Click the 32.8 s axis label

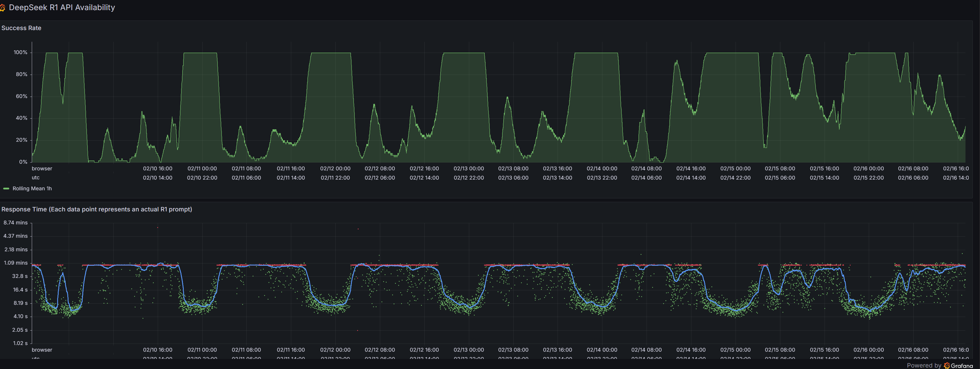click(x=20, y=276)
